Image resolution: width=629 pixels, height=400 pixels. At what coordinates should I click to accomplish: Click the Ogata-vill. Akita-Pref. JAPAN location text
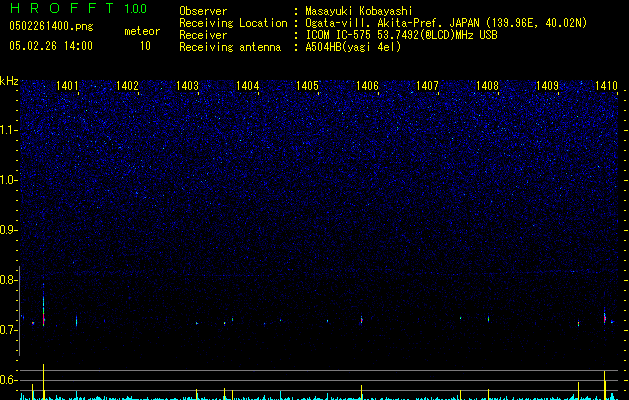[446, 23]
